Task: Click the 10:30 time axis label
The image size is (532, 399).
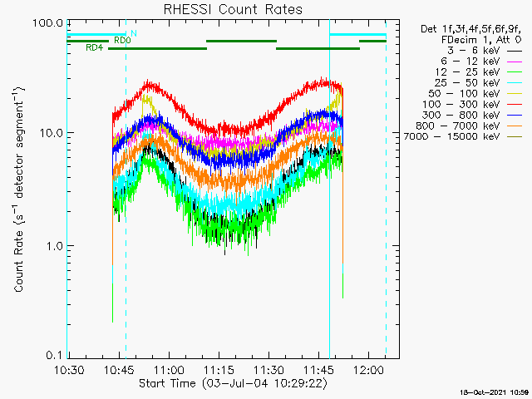Action: coord(69,370)
